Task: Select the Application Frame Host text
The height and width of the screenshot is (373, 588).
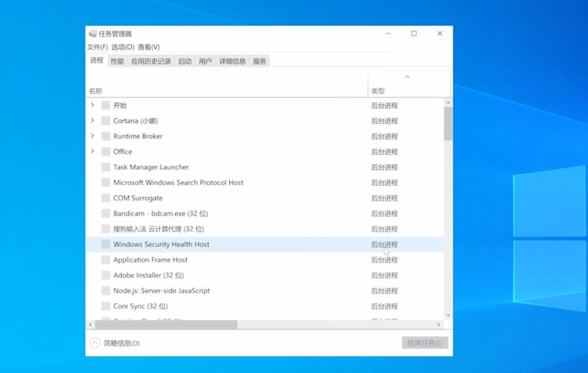Action: [x=150, y=259]
